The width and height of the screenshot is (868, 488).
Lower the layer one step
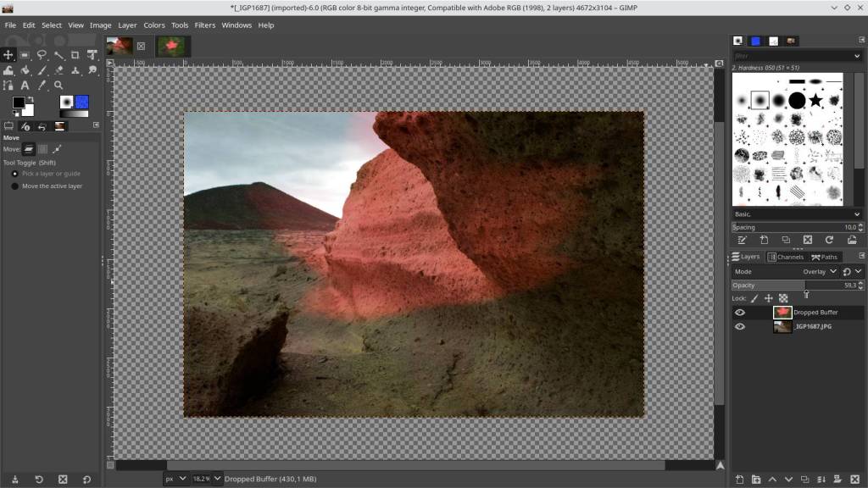789,480
